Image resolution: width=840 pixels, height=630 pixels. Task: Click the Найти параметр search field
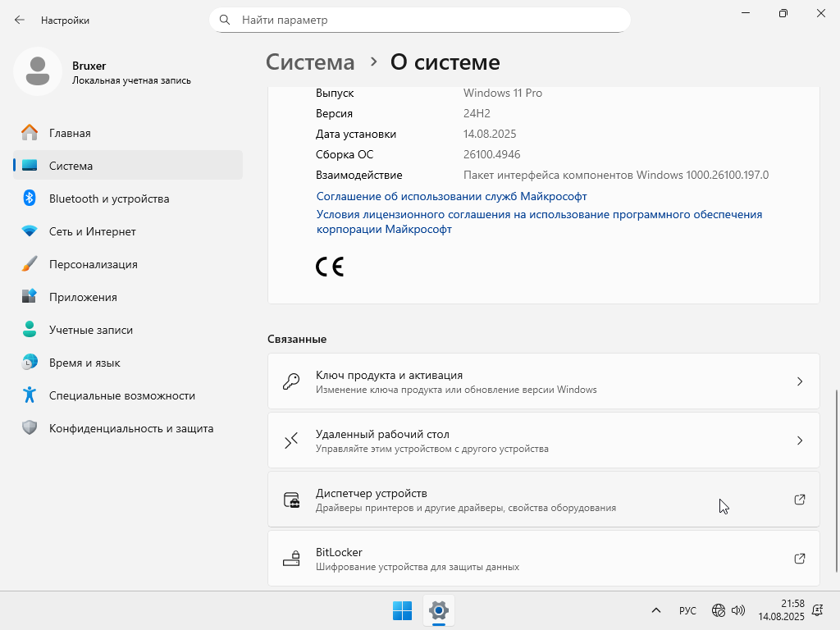click(419, 20)
